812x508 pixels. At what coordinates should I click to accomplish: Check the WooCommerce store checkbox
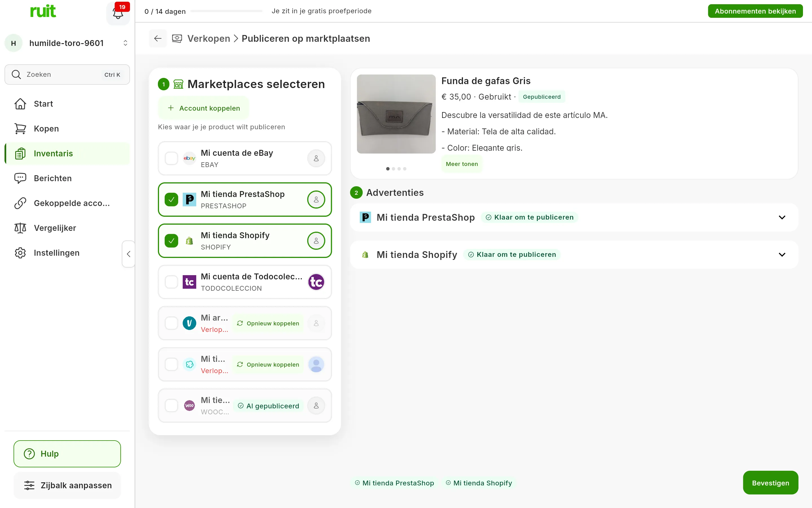click(171, 406)
